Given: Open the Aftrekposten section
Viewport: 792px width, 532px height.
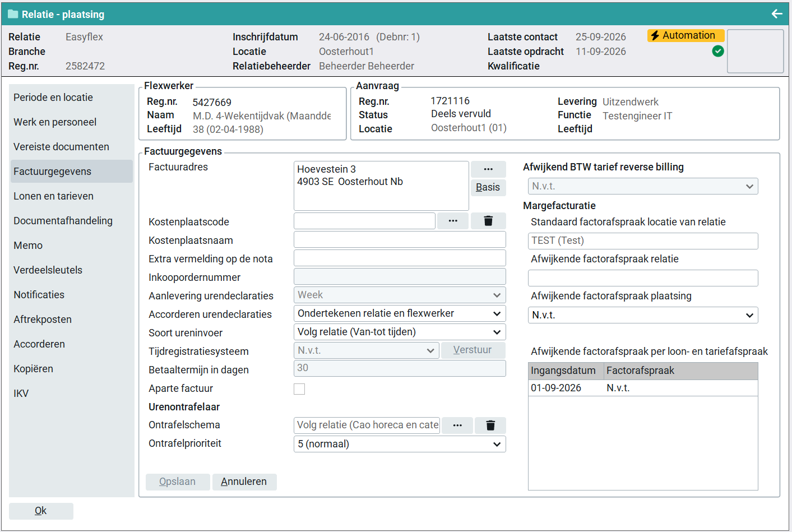Looking at the screenshot, I should [x=72, y=320].
